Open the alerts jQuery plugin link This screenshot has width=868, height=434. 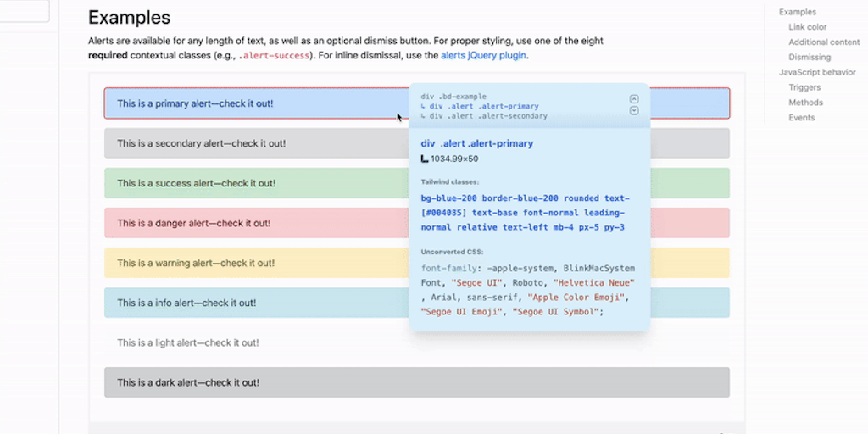point(483,55)
